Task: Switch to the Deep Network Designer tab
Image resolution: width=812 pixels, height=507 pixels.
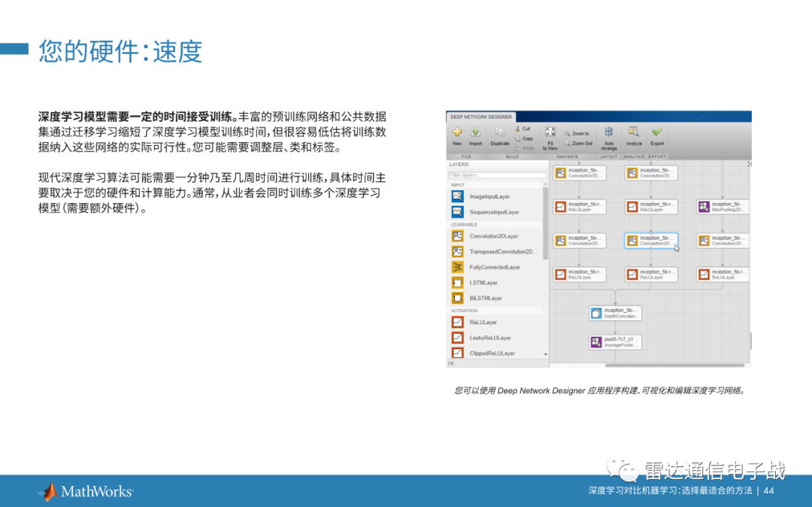Action: click(480, 117)
